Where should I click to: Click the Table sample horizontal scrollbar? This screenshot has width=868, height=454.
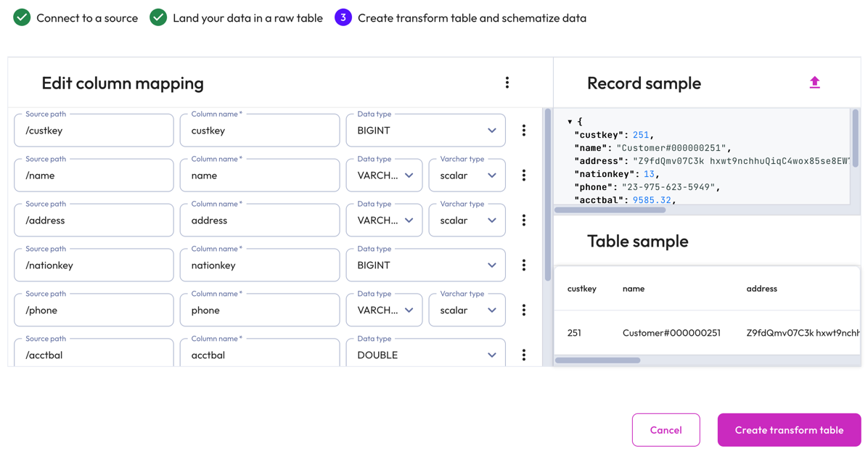[598, 360]
